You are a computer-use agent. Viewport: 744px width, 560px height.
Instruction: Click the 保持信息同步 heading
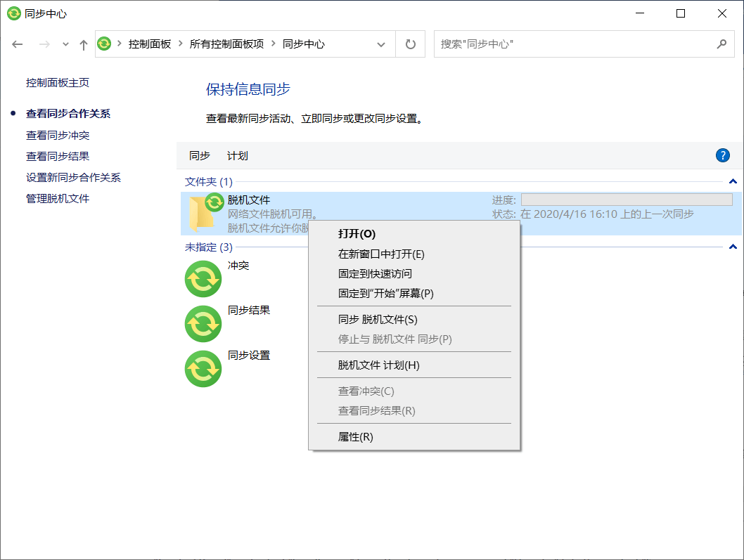tap(248, 89)
